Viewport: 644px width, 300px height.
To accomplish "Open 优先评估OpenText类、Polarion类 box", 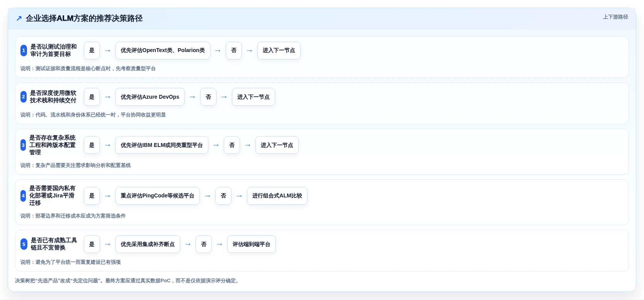I will pos(163,51).
